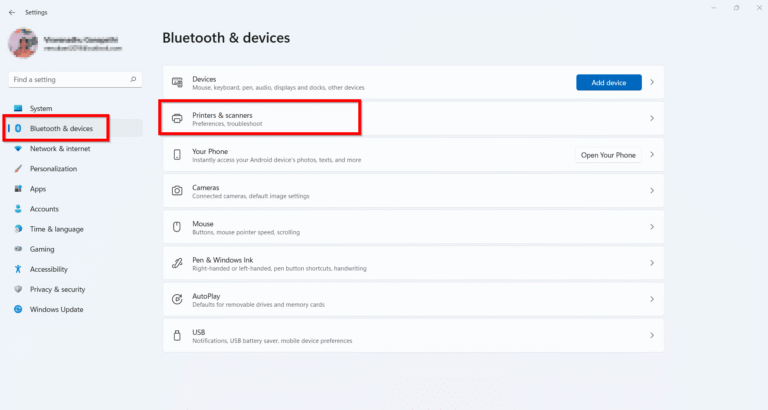This screenshot has height=410, width=768.
Task: Click the Find a setting search box
Action: (74, 78)
